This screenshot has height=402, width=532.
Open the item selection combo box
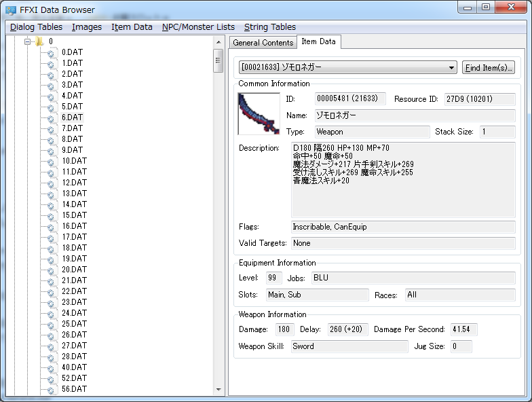347,67
